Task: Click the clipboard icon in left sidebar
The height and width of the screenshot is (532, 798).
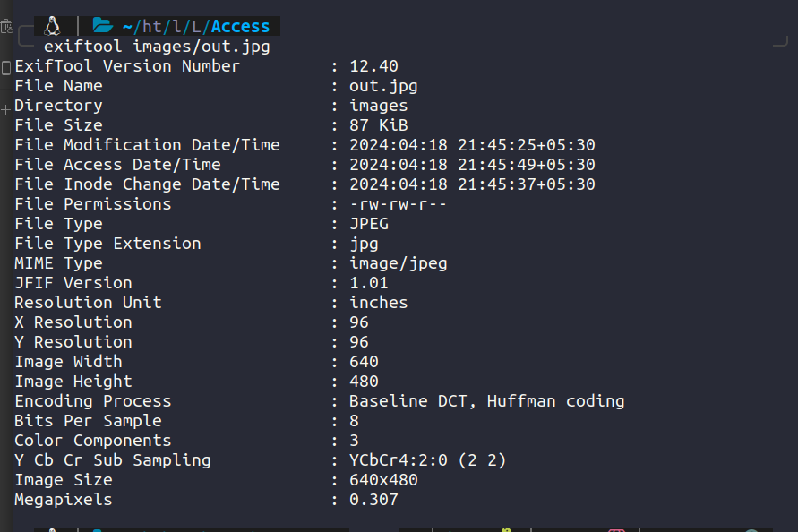Action: coord(5,68)
